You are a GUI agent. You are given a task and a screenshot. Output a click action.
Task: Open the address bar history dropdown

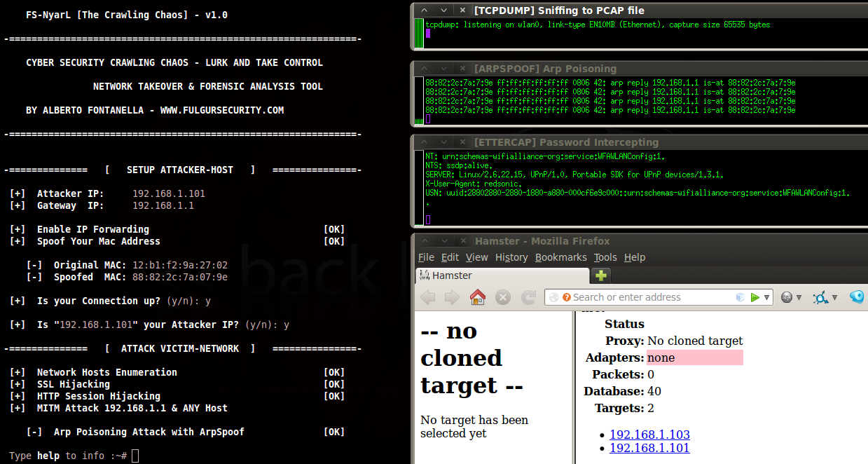[767, 298]
